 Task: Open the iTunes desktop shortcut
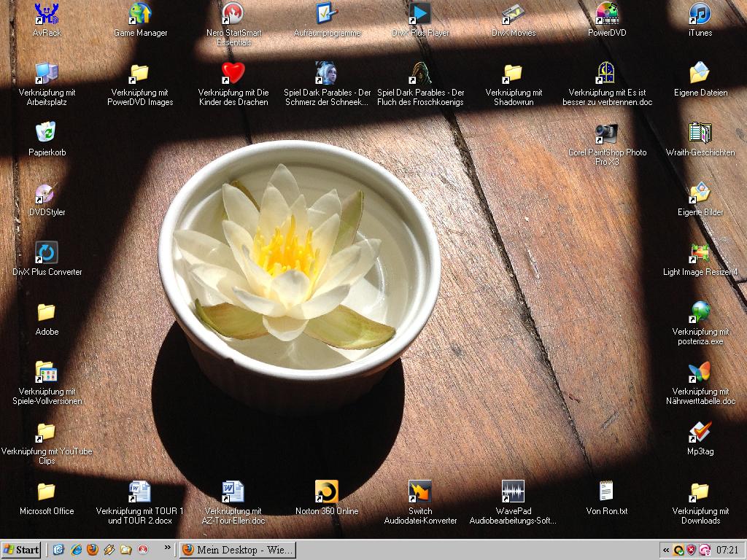[x=700, y=14]
